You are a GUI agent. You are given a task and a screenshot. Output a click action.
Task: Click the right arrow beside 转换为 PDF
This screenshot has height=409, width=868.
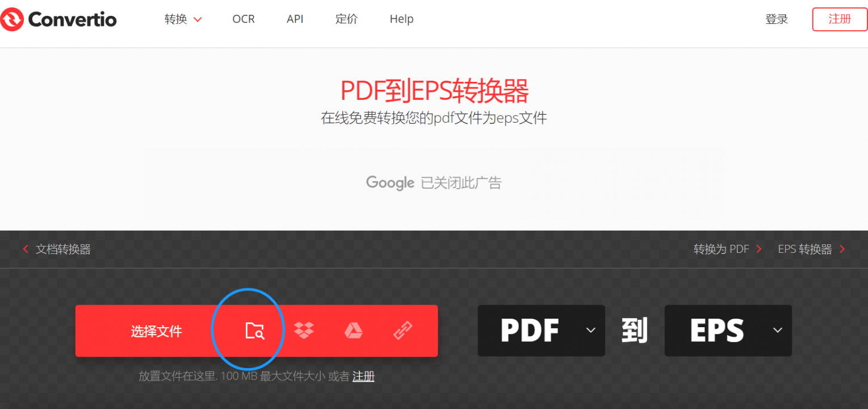pos(759,249)
